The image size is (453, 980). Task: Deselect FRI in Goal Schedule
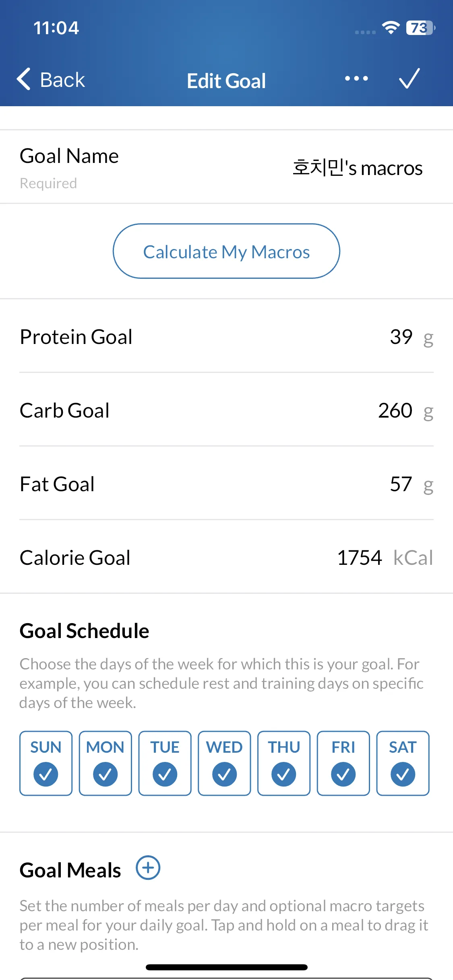tap(343, 763)
